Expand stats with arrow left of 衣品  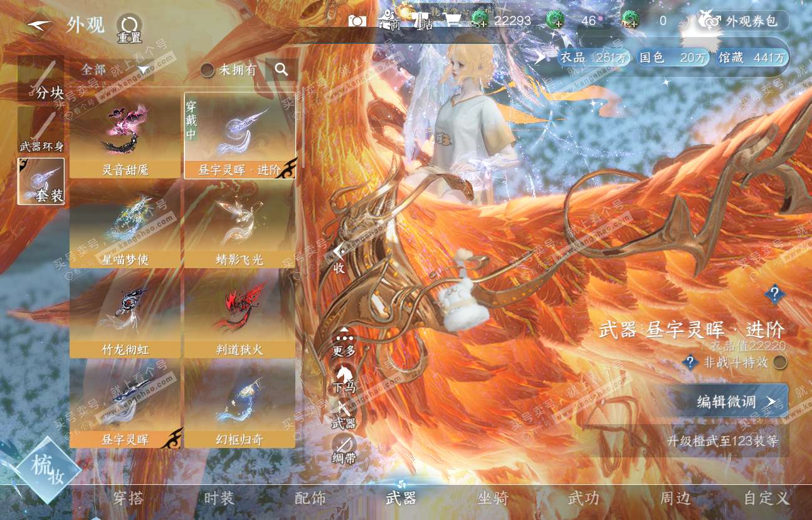[540, 58]
